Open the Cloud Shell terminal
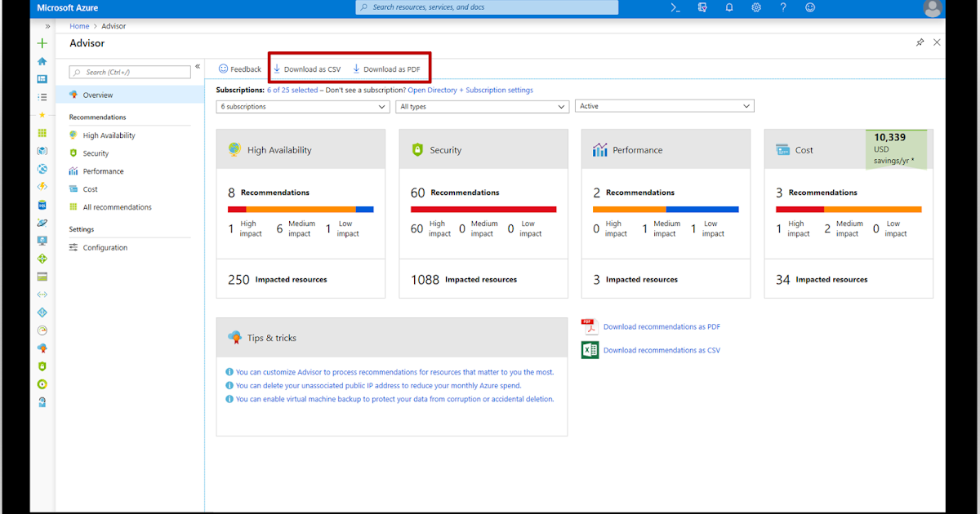Image resolution: width=980 pixels, height=514 pixels. coord(675,7)
